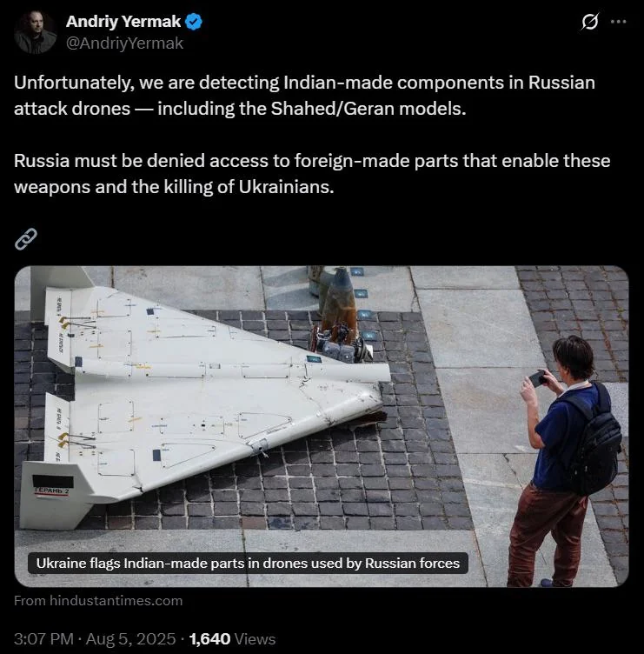
Task: Click the paragraph about denying foreign-made parts
Action: click(312, 174)
